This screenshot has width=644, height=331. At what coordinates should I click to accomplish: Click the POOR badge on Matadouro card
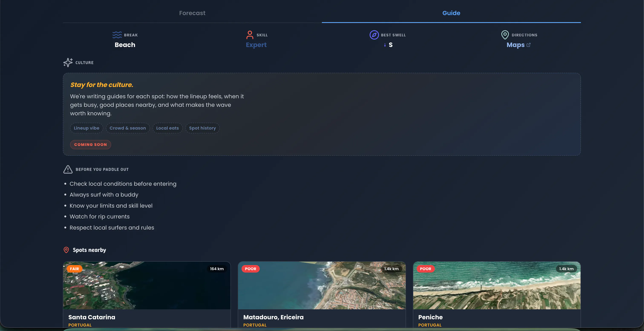click(251, 269)
